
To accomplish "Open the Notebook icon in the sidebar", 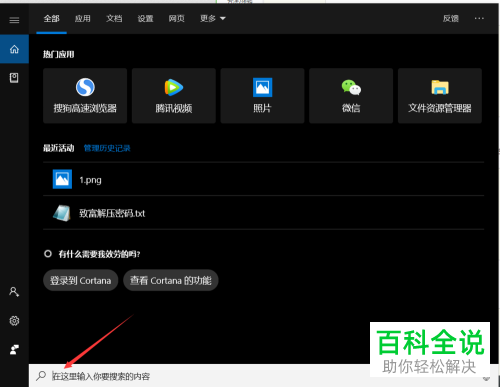I will click(x=14, y=78).
